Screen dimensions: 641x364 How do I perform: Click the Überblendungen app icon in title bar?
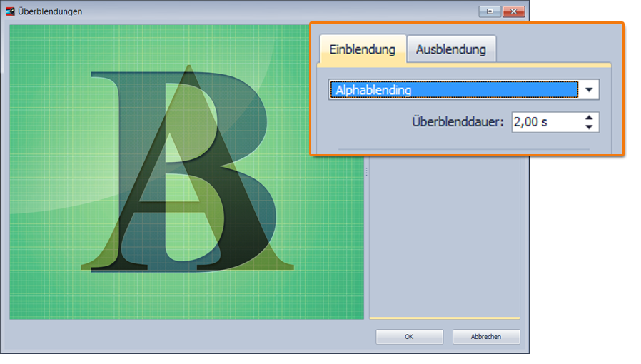(x=10, y=11)
